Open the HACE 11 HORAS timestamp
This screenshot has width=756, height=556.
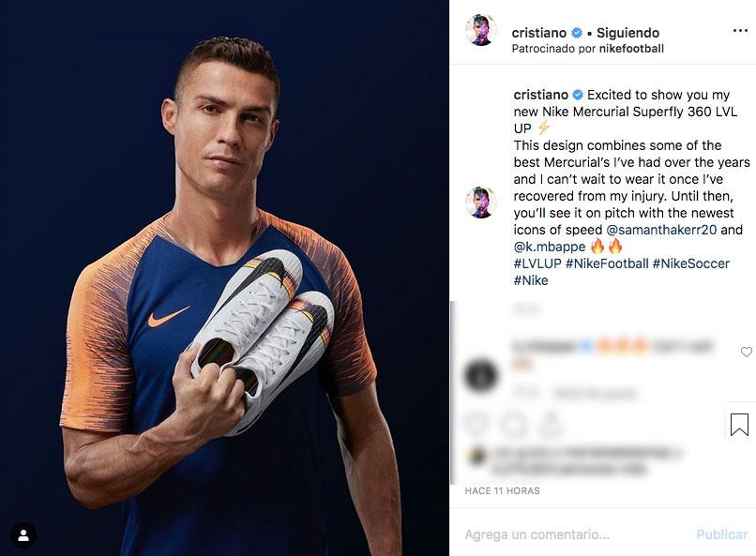click(x=502, y=490)
